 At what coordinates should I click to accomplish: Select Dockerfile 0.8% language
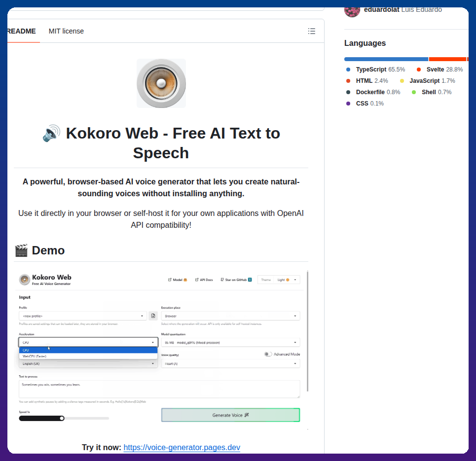(373, 92)
